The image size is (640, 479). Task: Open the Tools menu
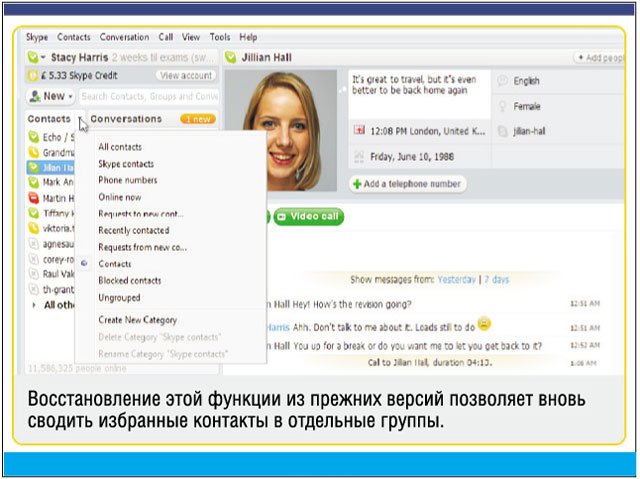[220, 37]
